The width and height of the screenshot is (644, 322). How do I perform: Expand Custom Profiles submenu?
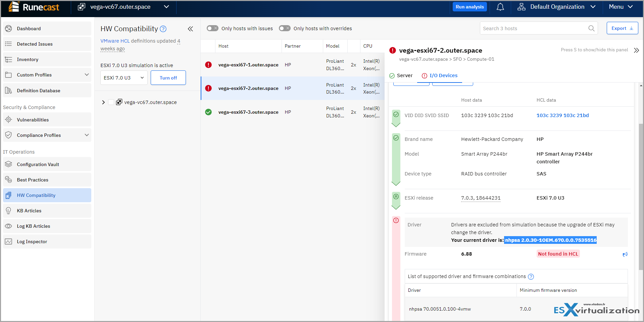coord(87,75)
